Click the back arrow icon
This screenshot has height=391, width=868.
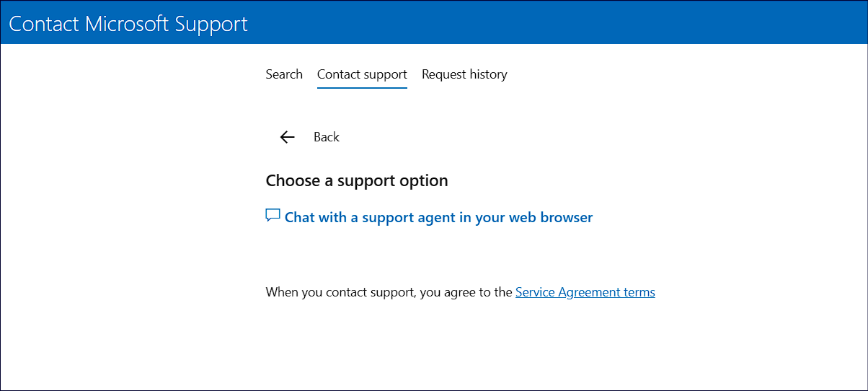point(288,137)
